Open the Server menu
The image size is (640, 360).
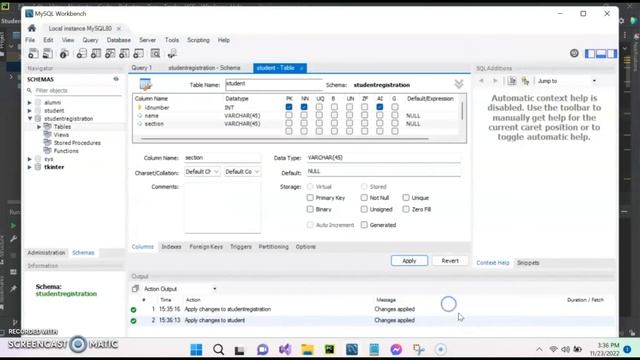[x=147, y=40]
